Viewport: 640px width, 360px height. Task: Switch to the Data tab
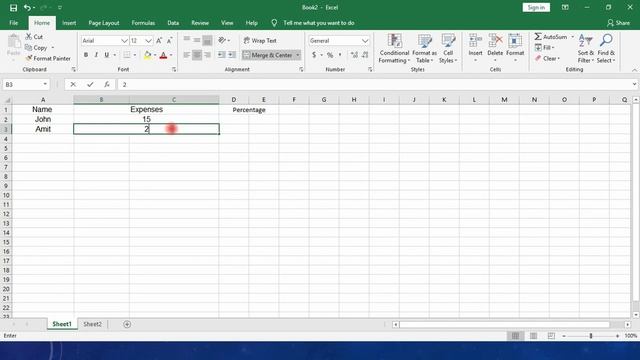173,23
